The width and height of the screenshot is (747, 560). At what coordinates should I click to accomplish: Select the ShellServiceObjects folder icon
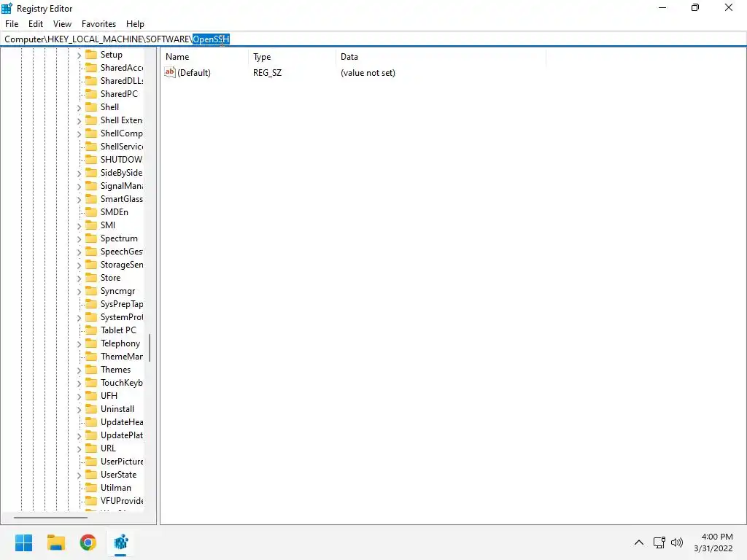[x=91, y=146]
